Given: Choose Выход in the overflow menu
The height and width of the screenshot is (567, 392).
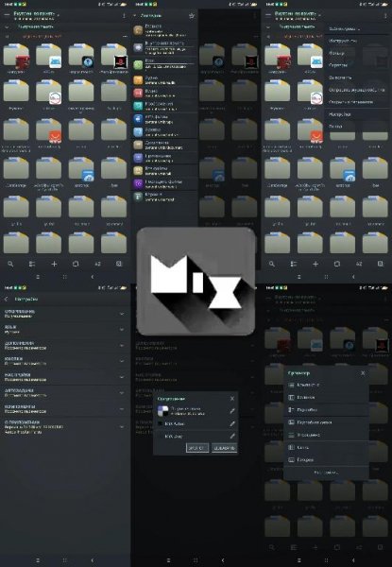Looking at the screenshot, I should 357,127.
